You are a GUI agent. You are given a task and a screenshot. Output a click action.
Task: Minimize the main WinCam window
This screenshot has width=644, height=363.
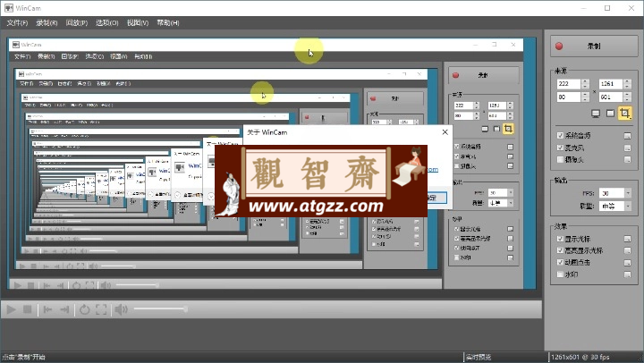coord(584,8)
